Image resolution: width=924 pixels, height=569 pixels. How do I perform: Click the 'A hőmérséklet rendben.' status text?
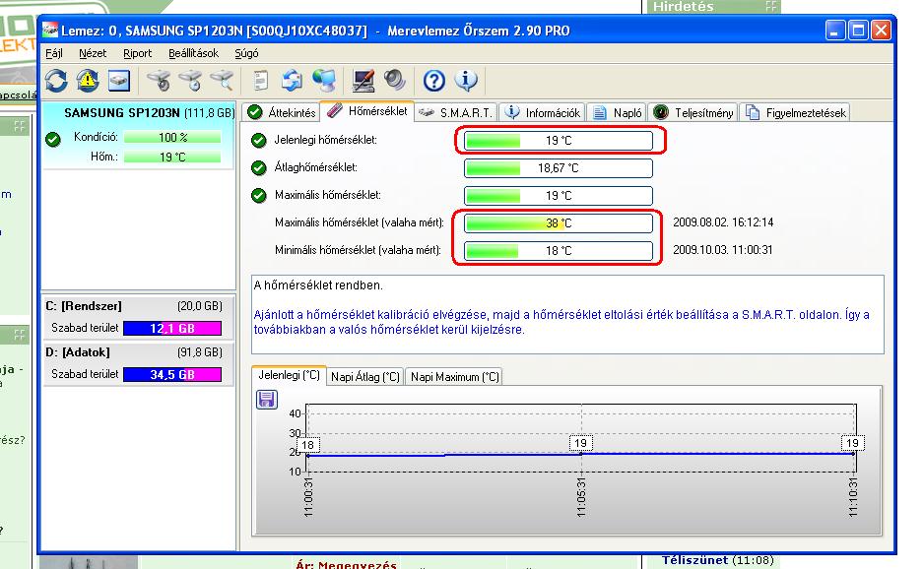point(318,285)
